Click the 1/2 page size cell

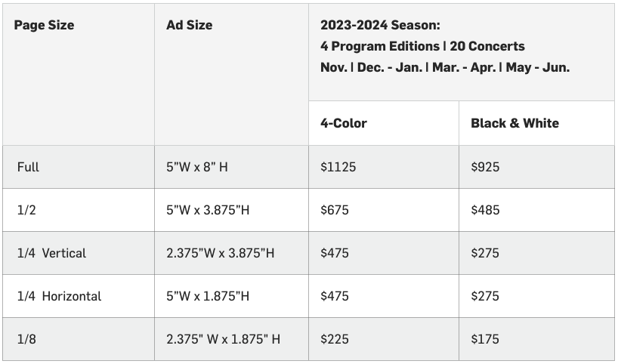point(26,210)
